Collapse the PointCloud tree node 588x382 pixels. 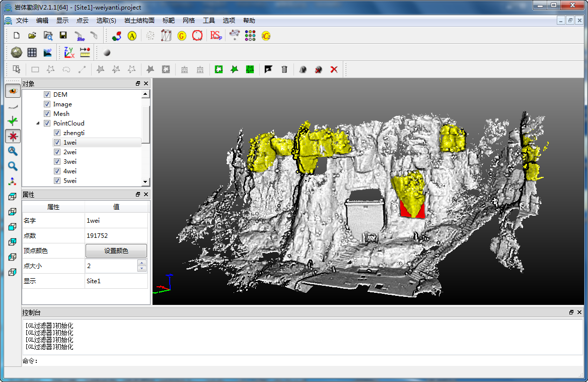point(39,123)
